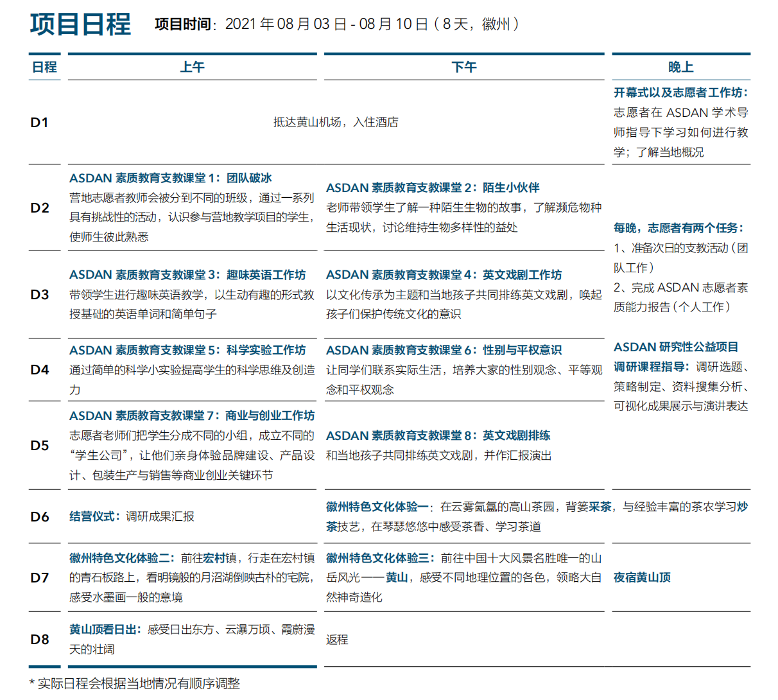Image resolution: width=778 pixels, height=700 pixels.
Task: Click 黄山顶看日出 heading in D8
Action: [x=105, y=629]
